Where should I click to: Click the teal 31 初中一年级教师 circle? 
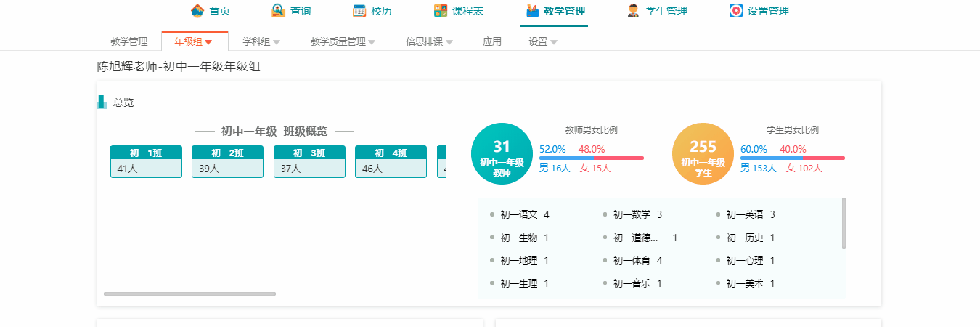click(x=502, y=154)
